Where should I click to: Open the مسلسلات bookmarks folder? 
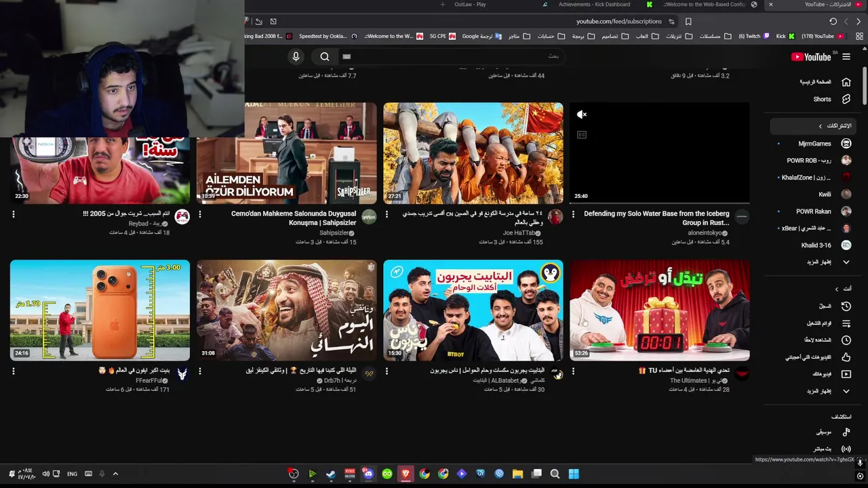pyautogui.click(x=714, y=37)
